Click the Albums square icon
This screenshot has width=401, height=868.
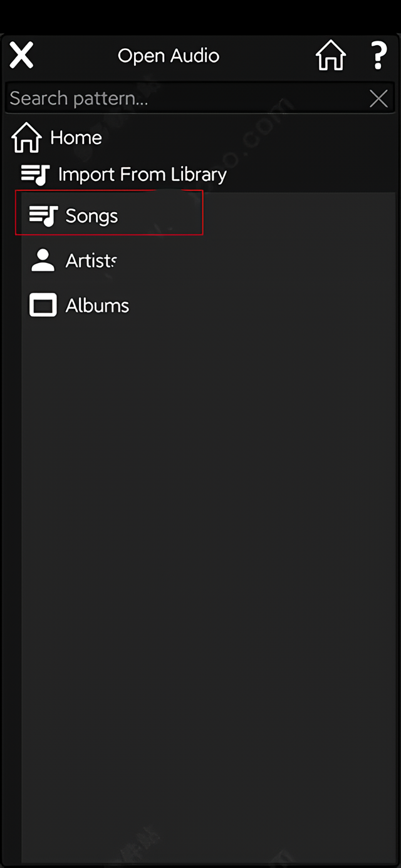43,306
